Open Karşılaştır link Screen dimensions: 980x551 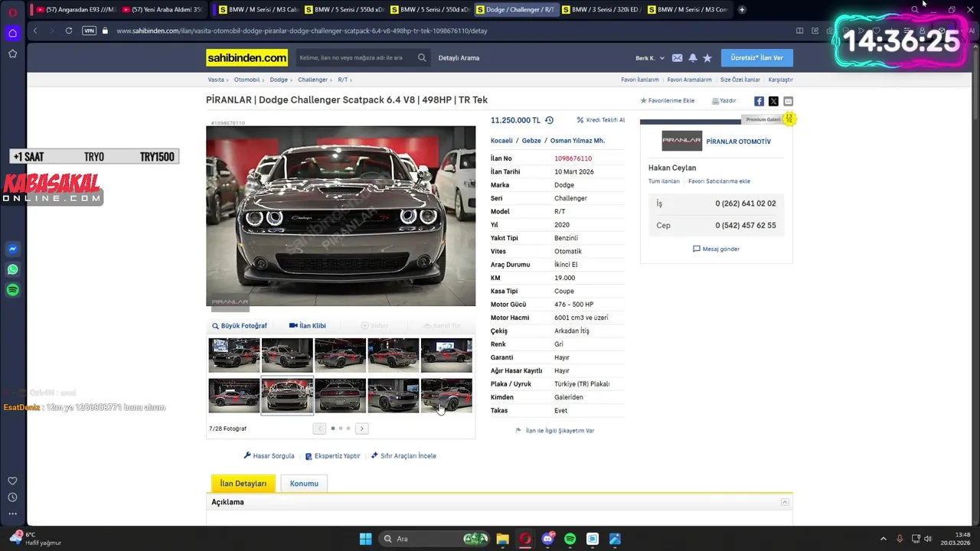780,80
